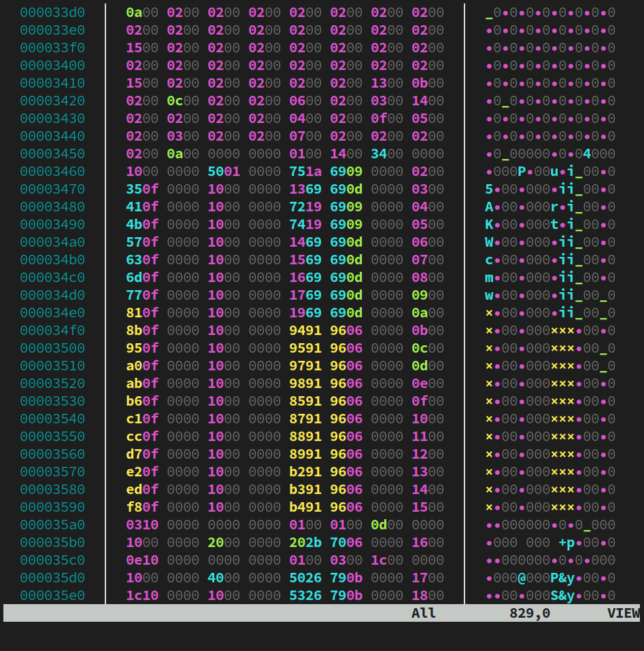Image resolution: width=644 pixels, height=651 pixels.
Task: Select the 350f hex word
Action: 142,189
